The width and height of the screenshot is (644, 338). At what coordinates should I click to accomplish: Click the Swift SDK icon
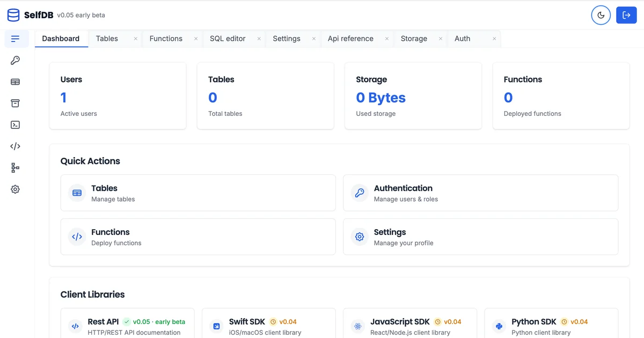click(217, 326)
